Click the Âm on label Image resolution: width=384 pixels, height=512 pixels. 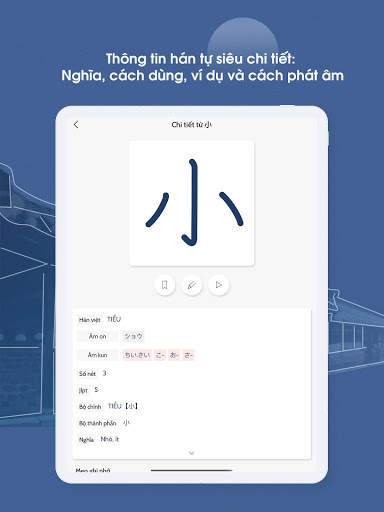[x=97, y=336]
